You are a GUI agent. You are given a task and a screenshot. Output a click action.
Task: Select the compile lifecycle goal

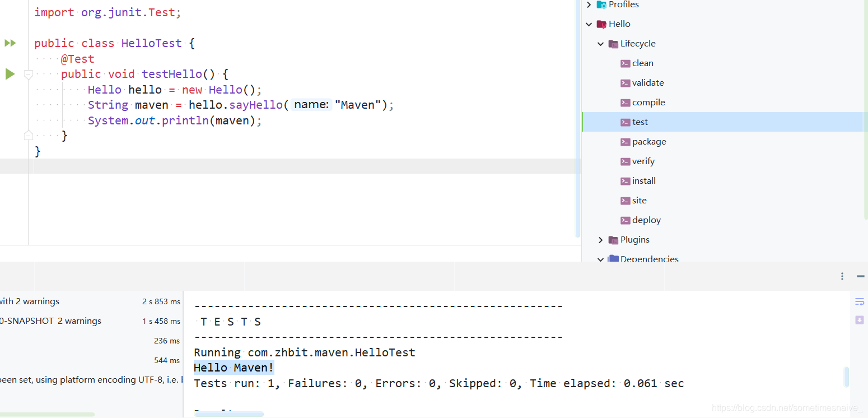tap(725, 103)
